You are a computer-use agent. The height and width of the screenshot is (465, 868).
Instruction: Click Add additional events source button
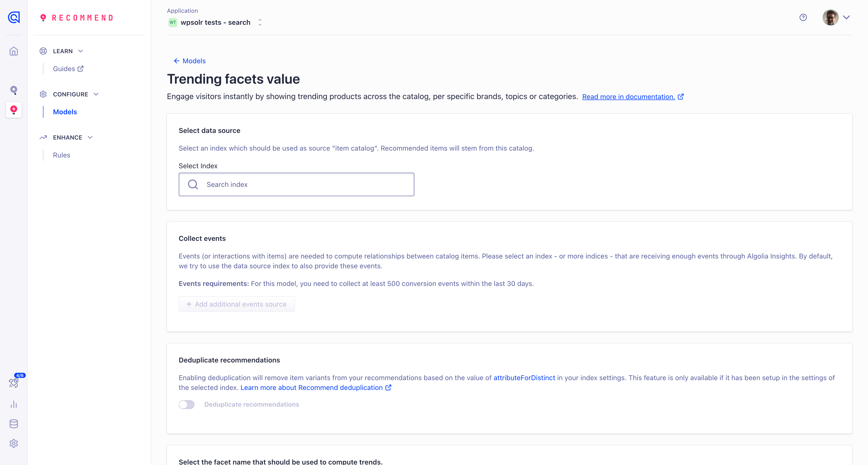point(237,304)
